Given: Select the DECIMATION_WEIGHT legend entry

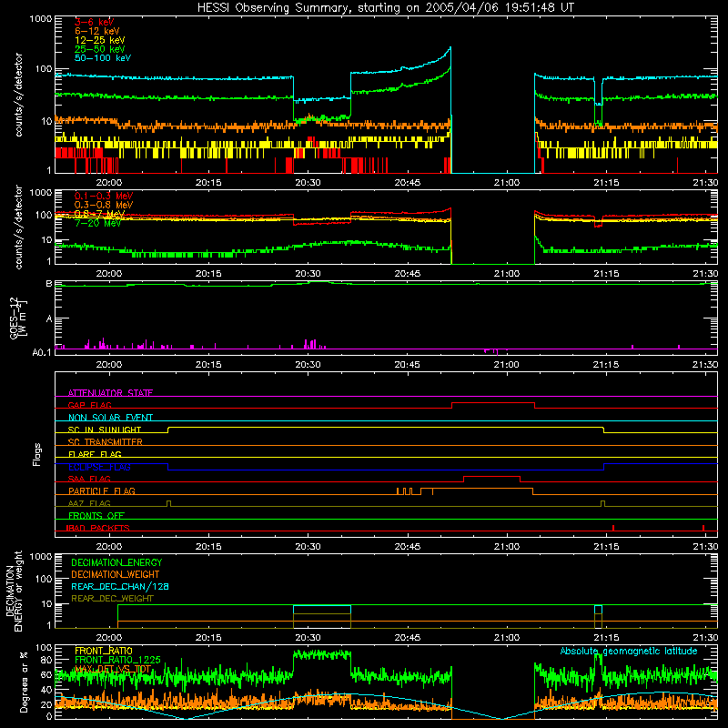Looking at the screenshot, I should pos(116,574).
